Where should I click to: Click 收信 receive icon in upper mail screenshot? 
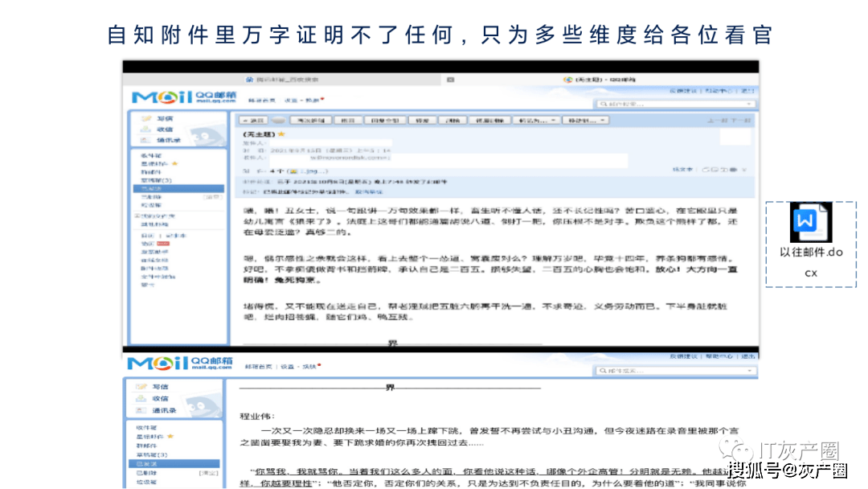coord(145,129)
